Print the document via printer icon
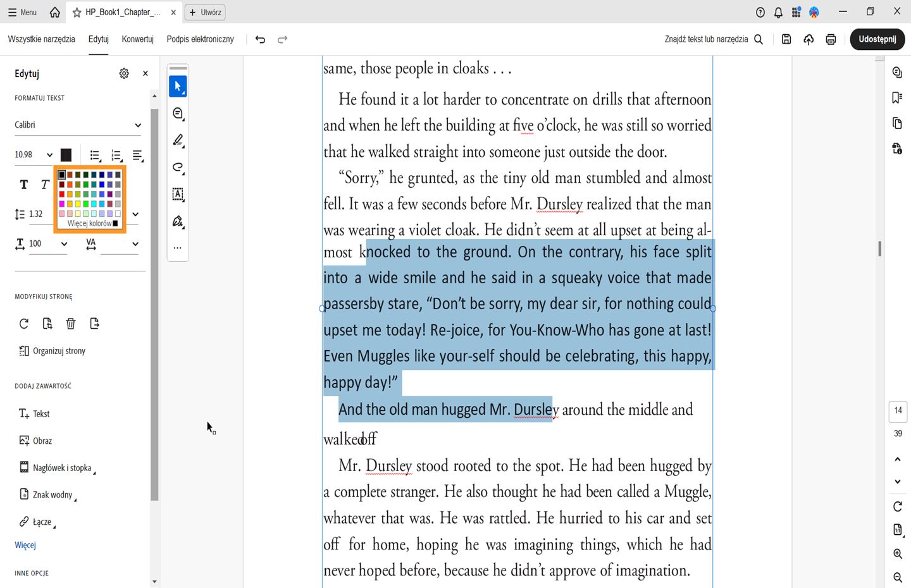 click(831, 39)
